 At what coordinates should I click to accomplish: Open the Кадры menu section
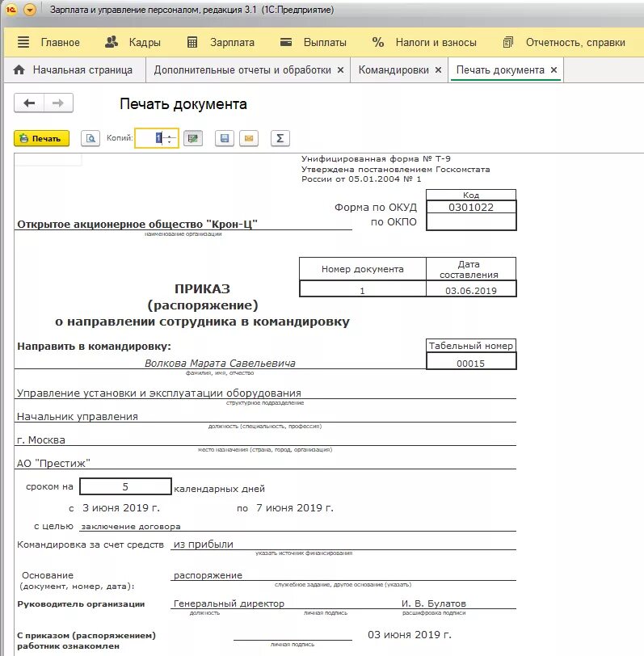(145, 42)
